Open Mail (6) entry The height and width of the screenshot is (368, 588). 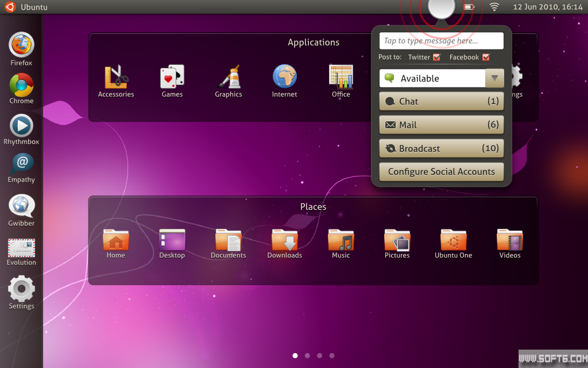pyautogui.click(x=442, y=125)
